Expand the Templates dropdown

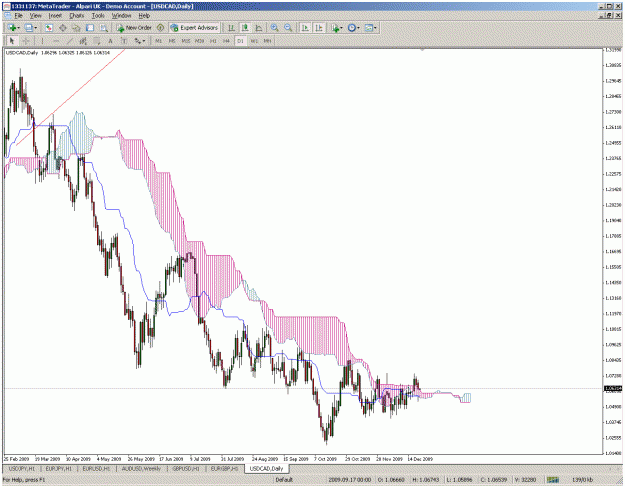(375, 28)
